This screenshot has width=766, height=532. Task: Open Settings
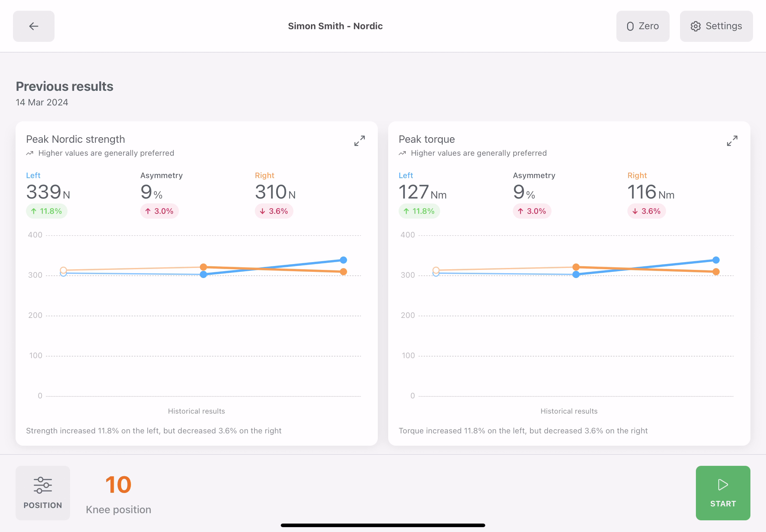(716, 26)
